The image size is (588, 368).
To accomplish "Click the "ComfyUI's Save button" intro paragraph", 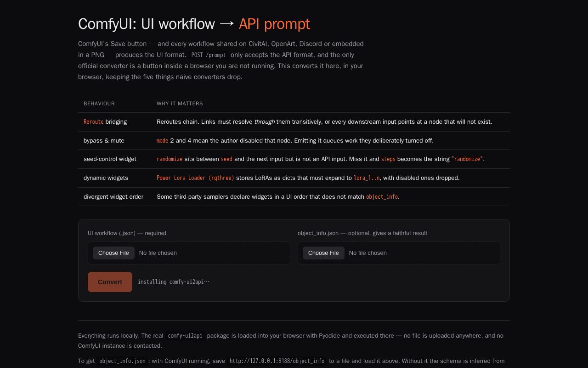I will tap(221, 60).
